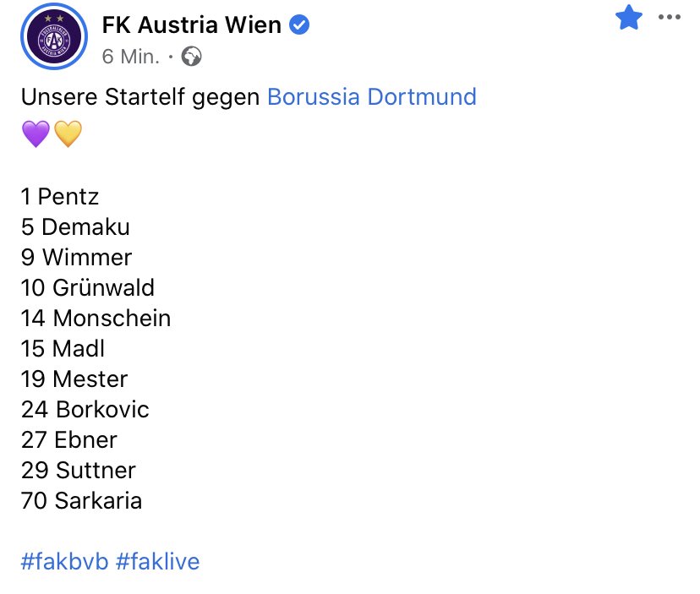The height and width of the screenshot is (594, 700).
Task: Select the 70 Sarkaria lineup line
Action: coord(81,500)
